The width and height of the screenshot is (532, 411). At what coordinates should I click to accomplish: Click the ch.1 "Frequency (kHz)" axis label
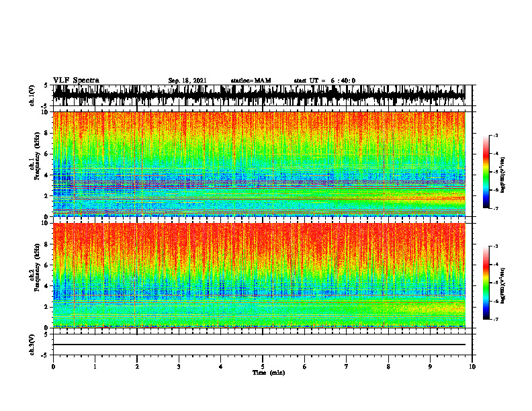point(37,156)
